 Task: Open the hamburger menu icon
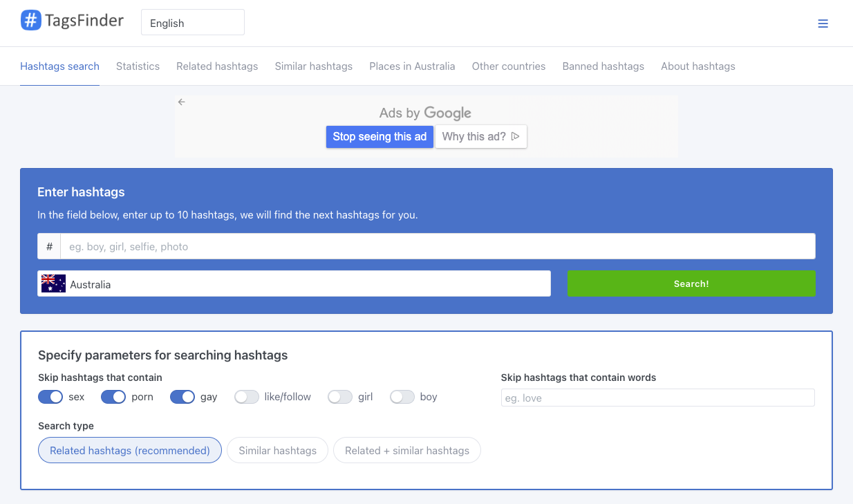tap(823, 24)
